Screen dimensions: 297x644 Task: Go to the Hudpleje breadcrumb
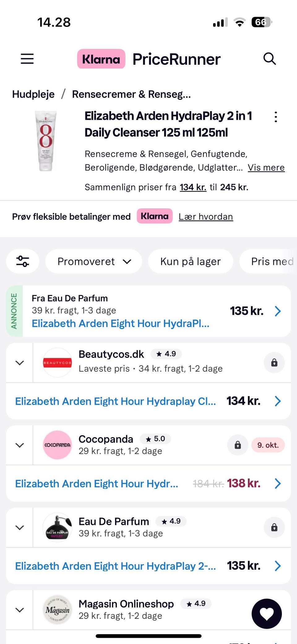click(x=33, y=94)
